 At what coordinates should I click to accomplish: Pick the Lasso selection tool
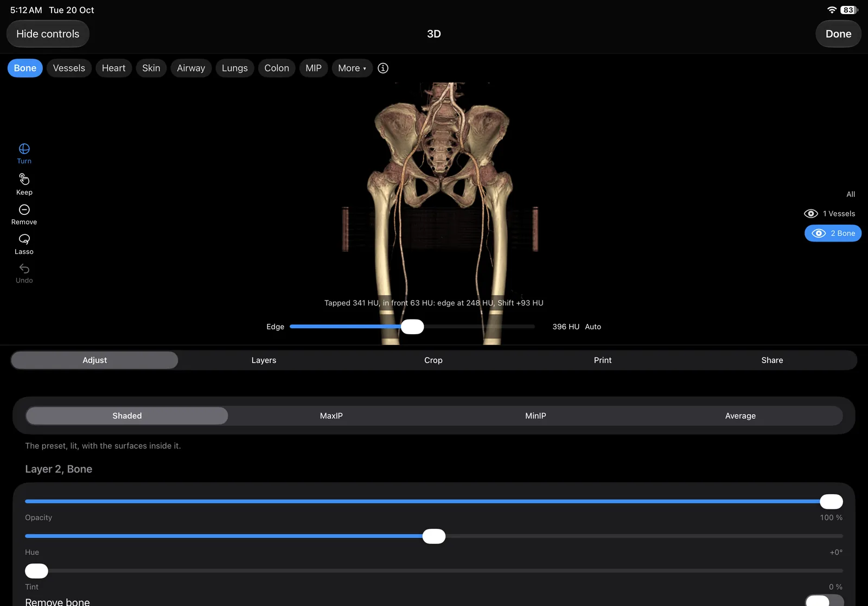click(24, 244)
